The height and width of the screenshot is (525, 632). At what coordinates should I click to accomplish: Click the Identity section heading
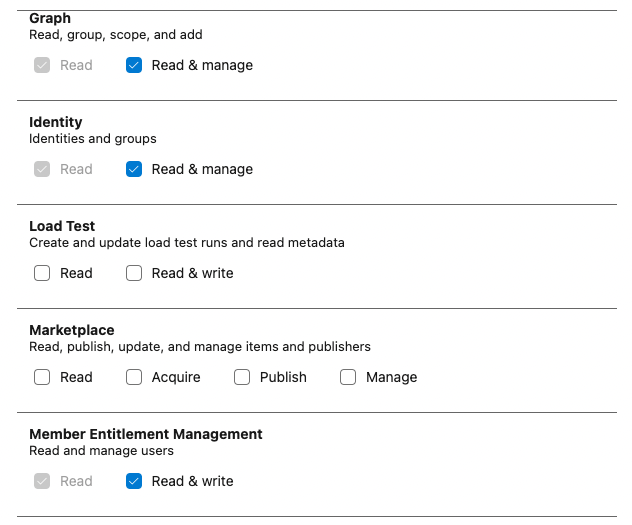pos(55,122)
